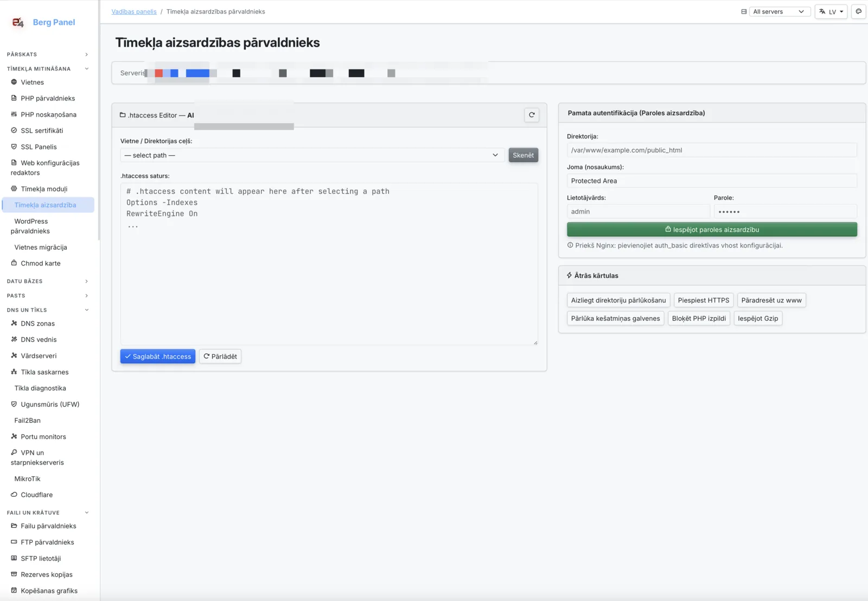Open Failu pārvaldnieks file manager
This screenshot has height=601, width=868.
pos(48,526)
